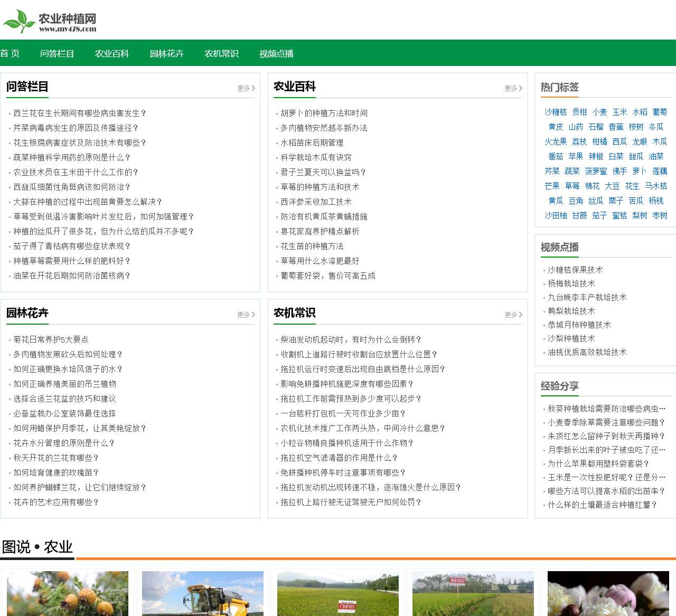Screen dimensions: 676x616
Task: Open the 菠萝蜜 tag link
Action: [x=596, y=171]
